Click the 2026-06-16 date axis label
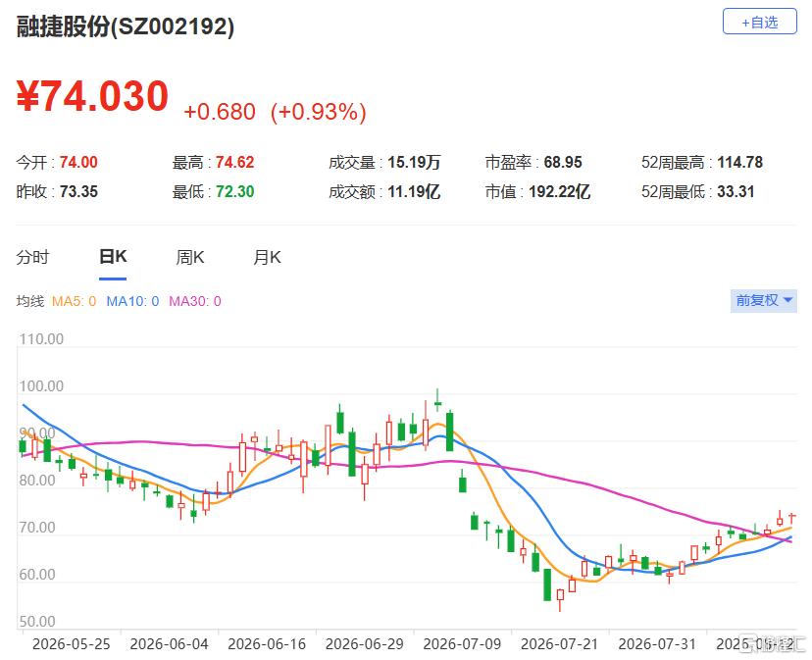The width and height of the screenshot is (812, 660). click(267, 644)
